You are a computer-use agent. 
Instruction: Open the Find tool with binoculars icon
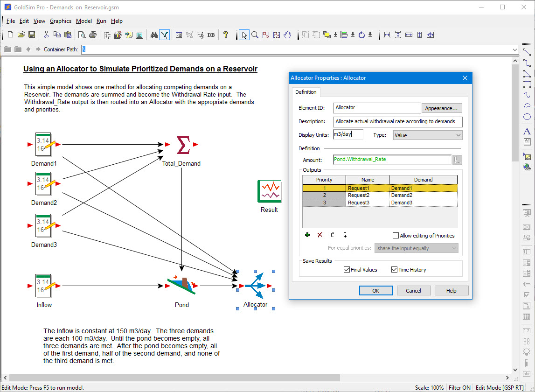point(154,35)
